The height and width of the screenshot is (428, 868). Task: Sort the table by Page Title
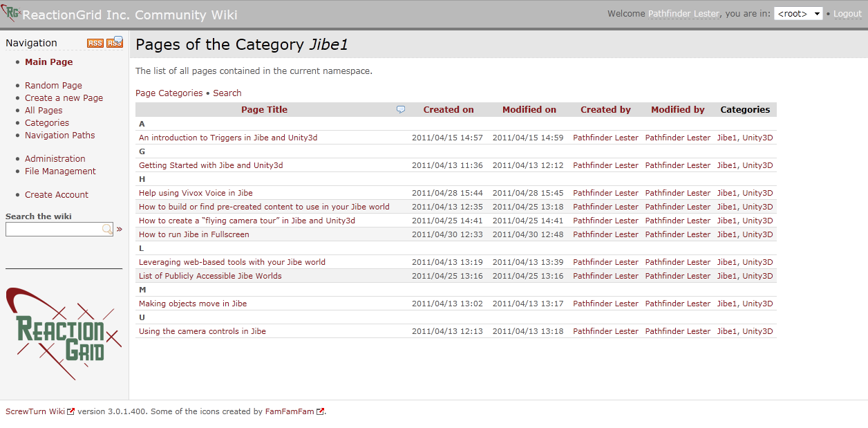[264, 109]
